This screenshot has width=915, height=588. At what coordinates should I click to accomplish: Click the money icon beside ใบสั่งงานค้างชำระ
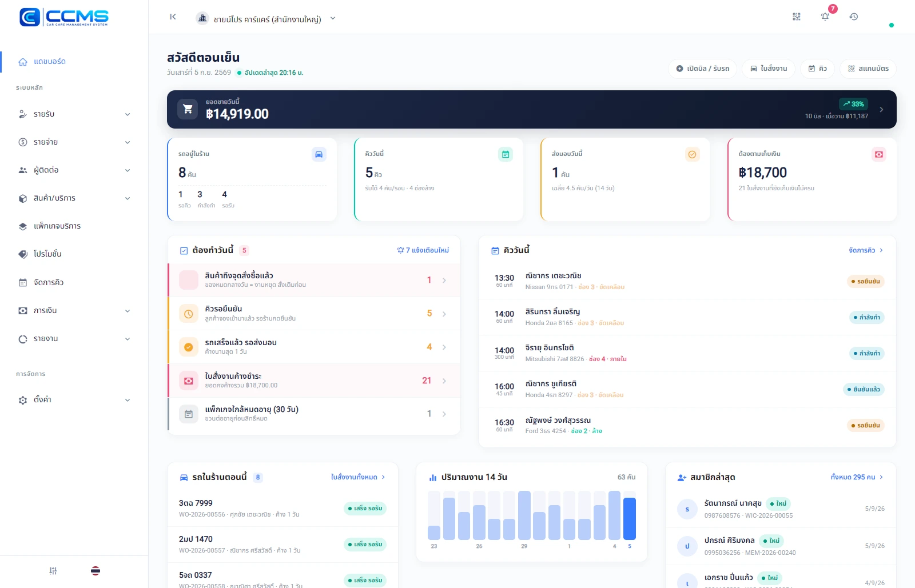(189, 381)
